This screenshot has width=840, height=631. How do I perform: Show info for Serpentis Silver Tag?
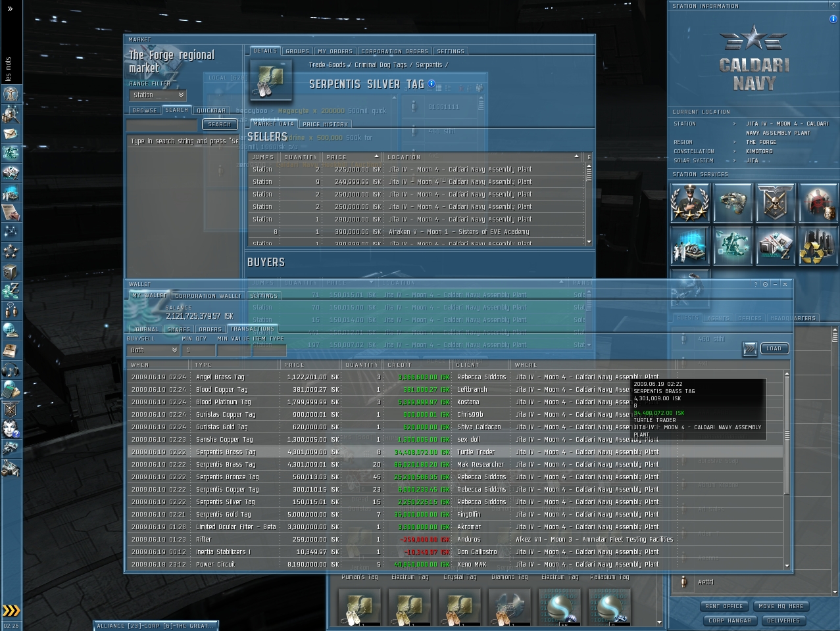pyautogui.click(x=432, y=83)
